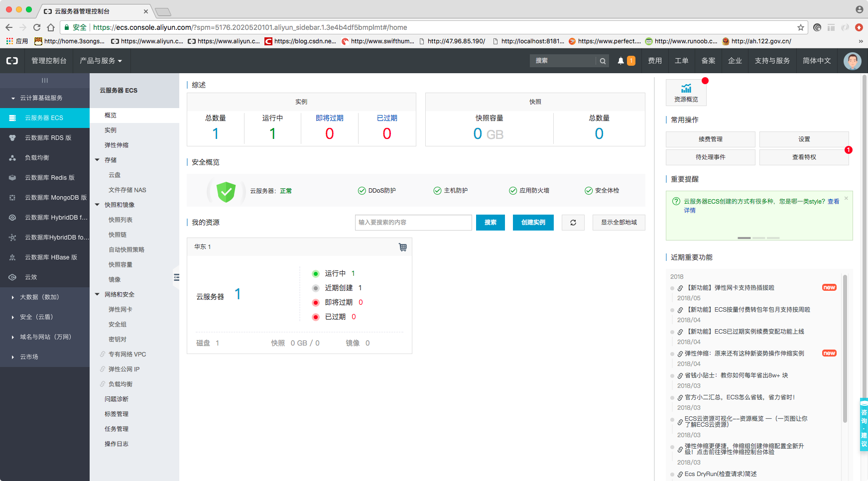The width and height of the screenshot is (868, 481).
Task: Open the 工单 menu
Action: tap(681, 61)
